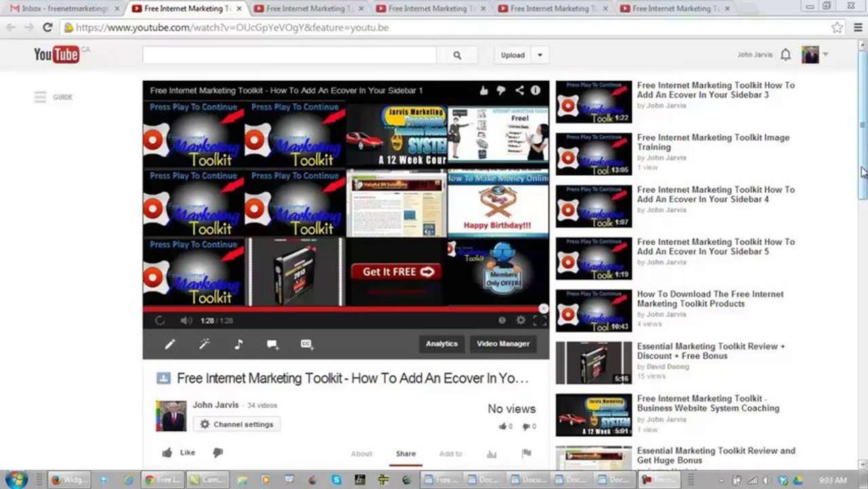Open Business Website System Coaching thumbnail
This screenshot has height=489, width=868.
(594, 415)
